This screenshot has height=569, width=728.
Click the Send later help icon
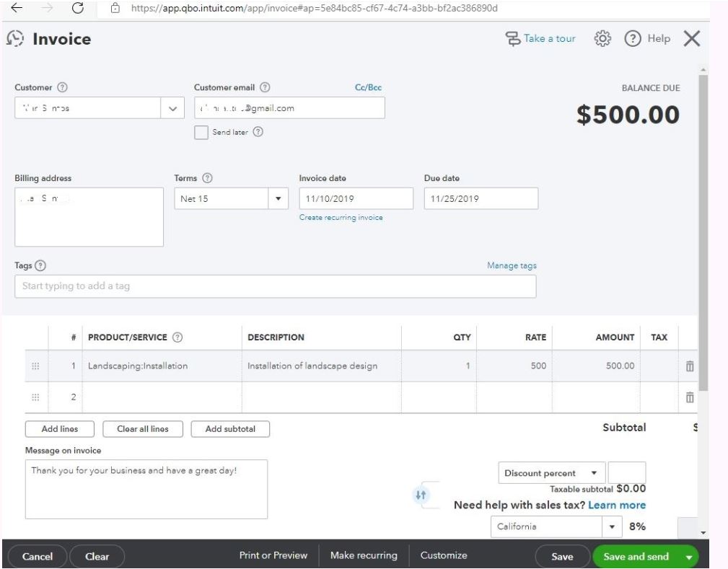(x=258, y=132)
